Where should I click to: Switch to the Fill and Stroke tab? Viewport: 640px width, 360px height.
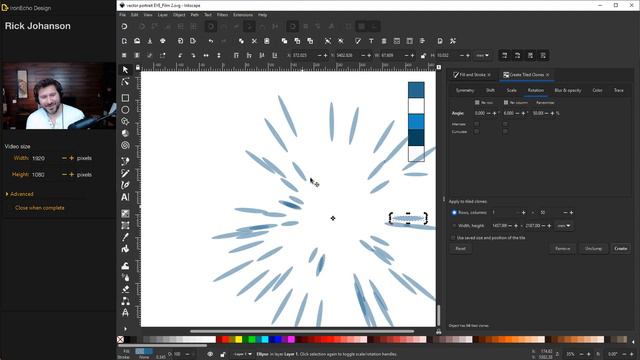471,75
